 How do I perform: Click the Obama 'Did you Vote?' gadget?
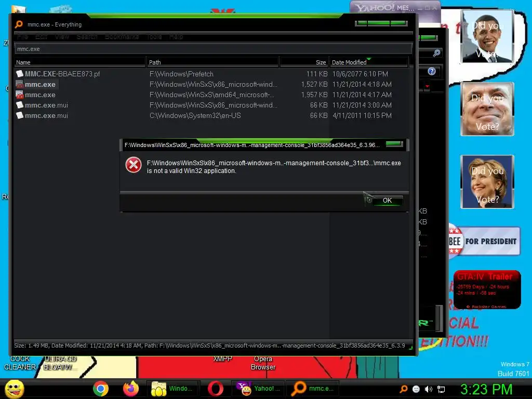click(487, 36)
